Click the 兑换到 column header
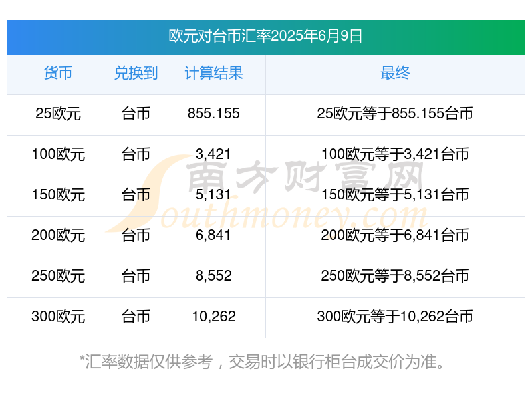This screenshot has height=399, width=532. click(x=136, y=73)
